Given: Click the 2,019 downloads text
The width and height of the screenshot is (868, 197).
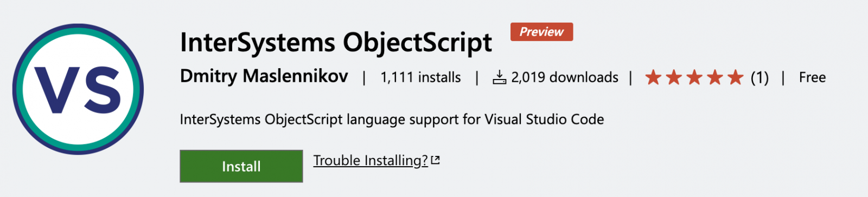Looking at the screenshot, I should 564,77.
